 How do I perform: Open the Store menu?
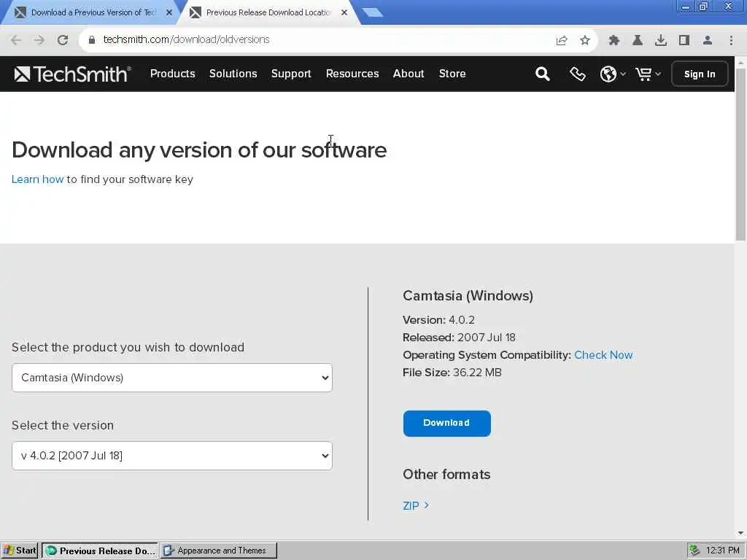click(452, 74)
